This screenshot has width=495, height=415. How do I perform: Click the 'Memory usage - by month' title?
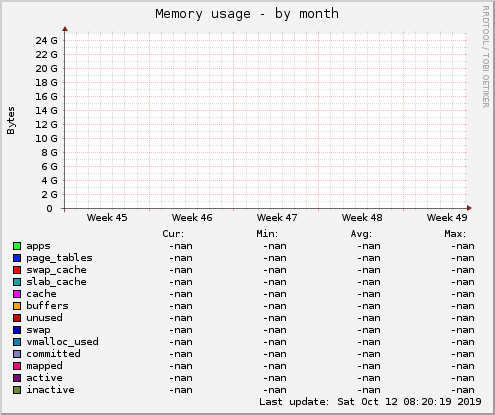[x=247, y=14]
